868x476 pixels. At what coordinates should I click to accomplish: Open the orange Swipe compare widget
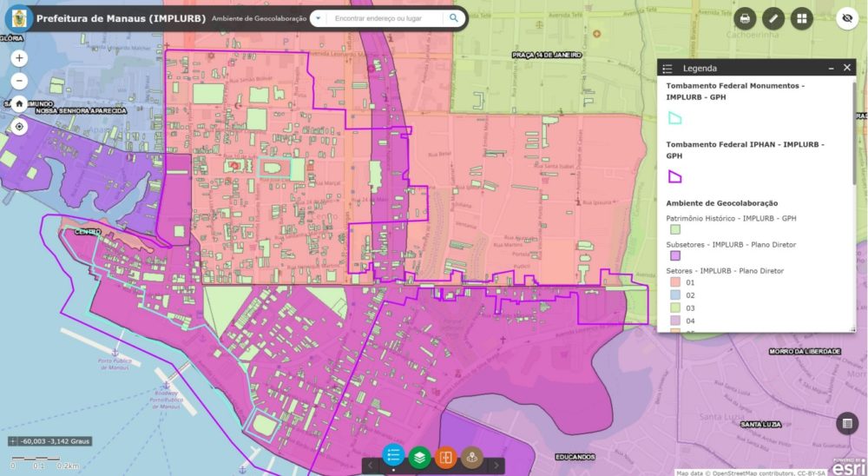(x=445, y=457)
